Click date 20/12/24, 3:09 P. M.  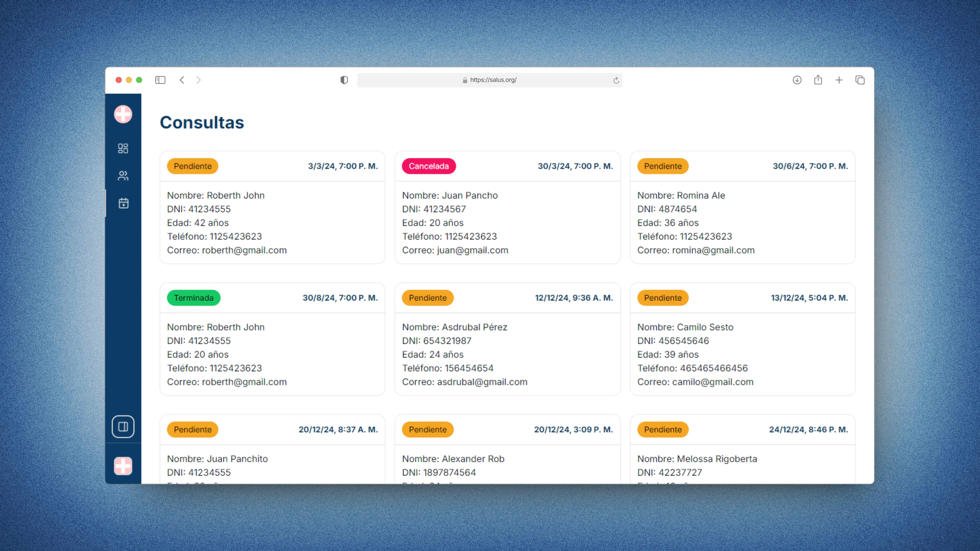point(574,429)
